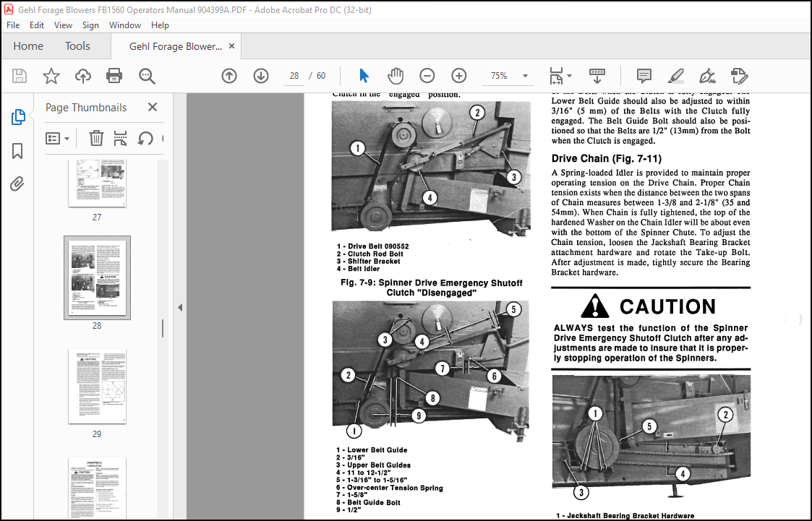Activate the hand pan tool

395,76
